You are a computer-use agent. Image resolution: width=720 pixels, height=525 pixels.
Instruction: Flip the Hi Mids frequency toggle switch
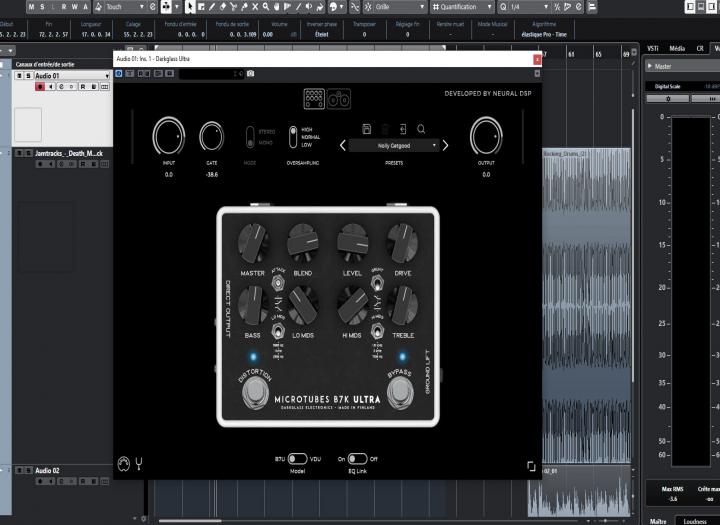pos(377,331)
